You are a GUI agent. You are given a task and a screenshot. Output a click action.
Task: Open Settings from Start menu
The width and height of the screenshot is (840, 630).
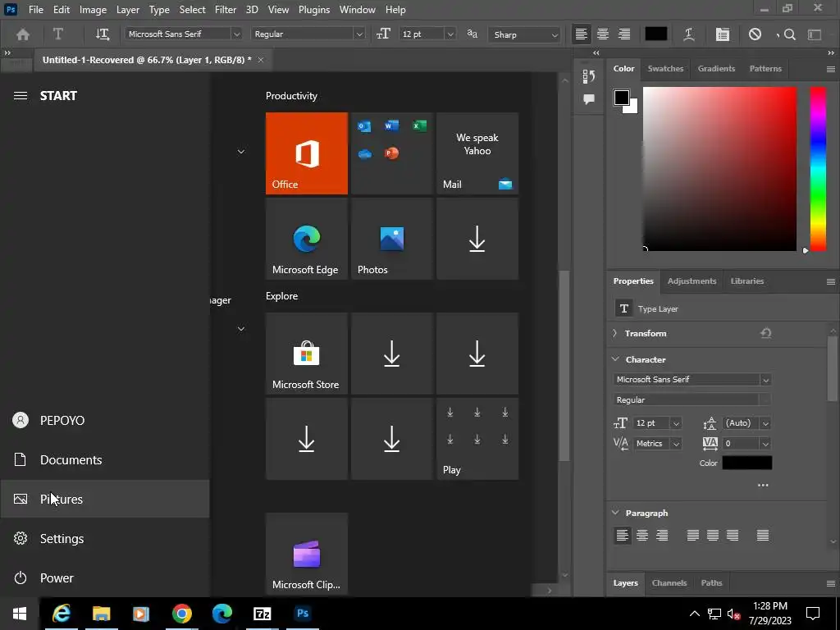pyautogui.click(x=105, y=538)
